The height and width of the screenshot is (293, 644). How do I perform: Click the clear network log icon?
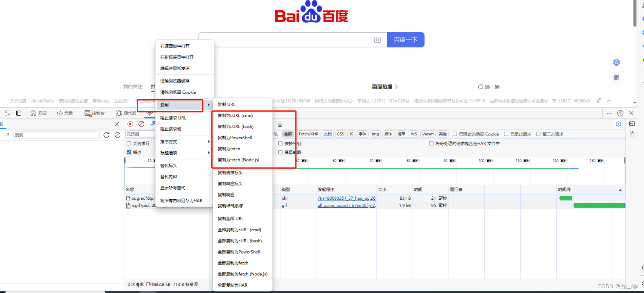[141, 124]
